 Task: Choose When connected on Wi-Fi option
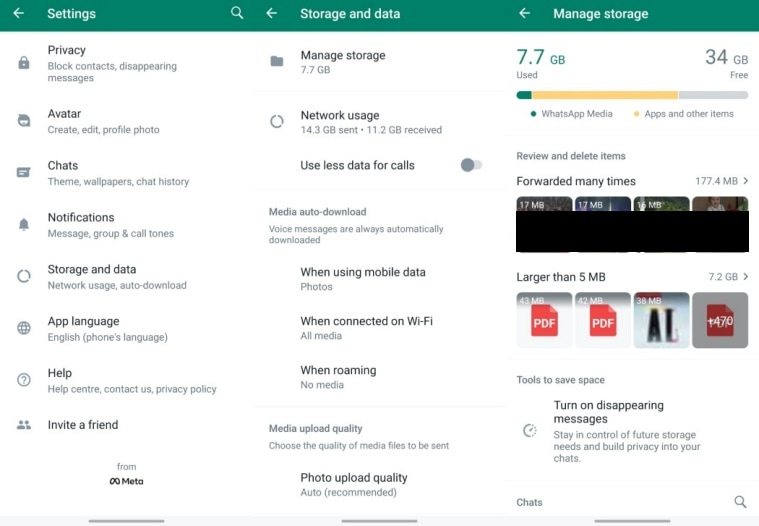pyautogui.click(x=380, y=328)
